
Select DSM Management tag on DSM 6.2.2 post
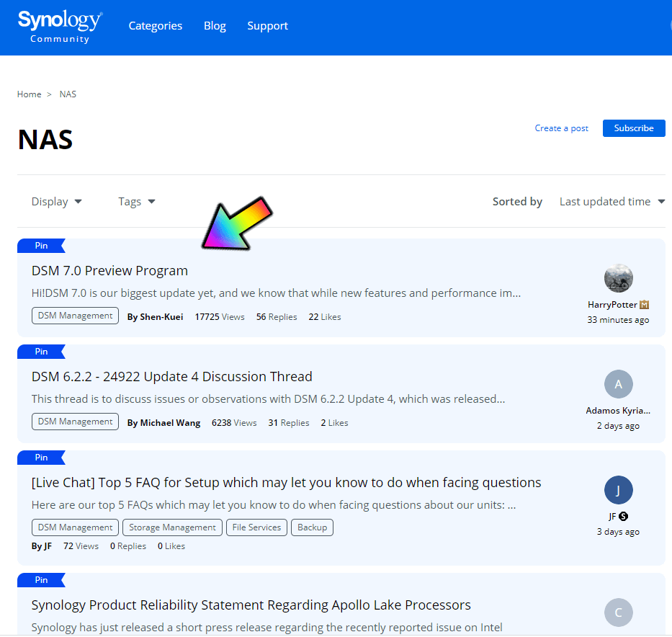point(75,422)
